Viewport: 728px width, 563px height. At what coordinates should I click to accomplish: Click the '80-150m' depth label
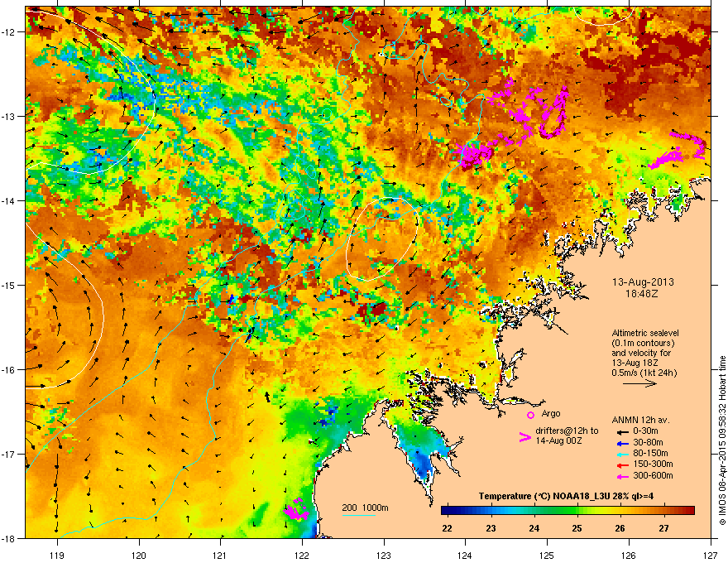pyautogui.click(x=650, y=454)
